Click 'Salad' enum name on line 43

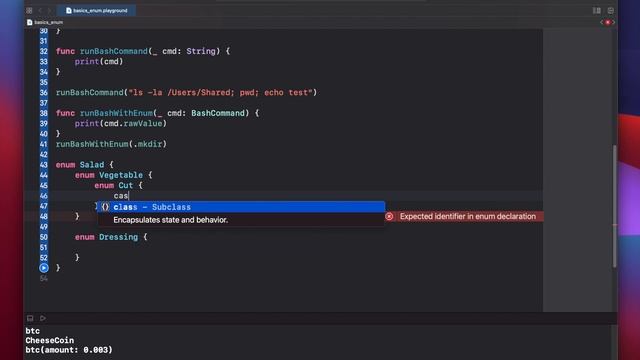coord(92,165)
